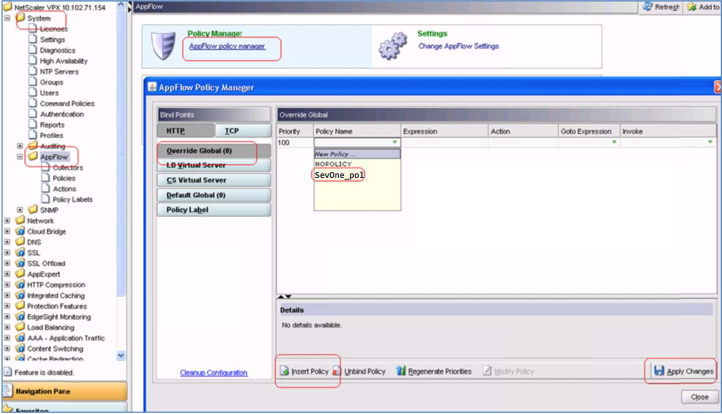Apply Changes in the policy manager

(x=684, y=371)
